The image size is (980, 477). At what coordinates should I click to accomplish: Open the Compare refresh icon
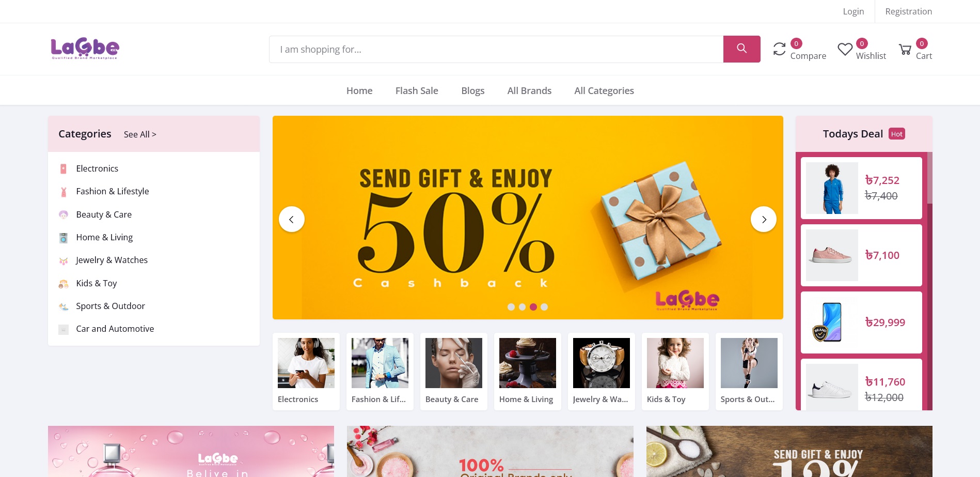tap(779, 49)
